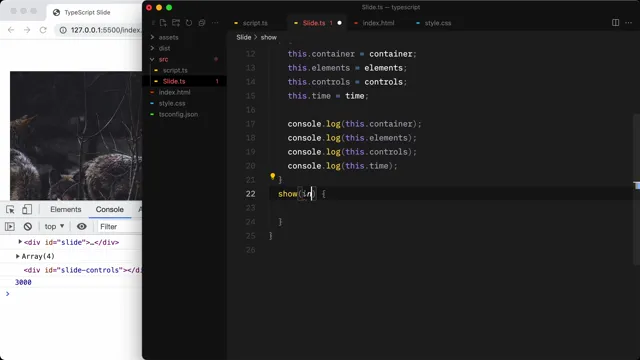The width and height of the screenshot is (640, 360).
Task: Click the New File icon in explorer
Action: click(x=163, y=23)
